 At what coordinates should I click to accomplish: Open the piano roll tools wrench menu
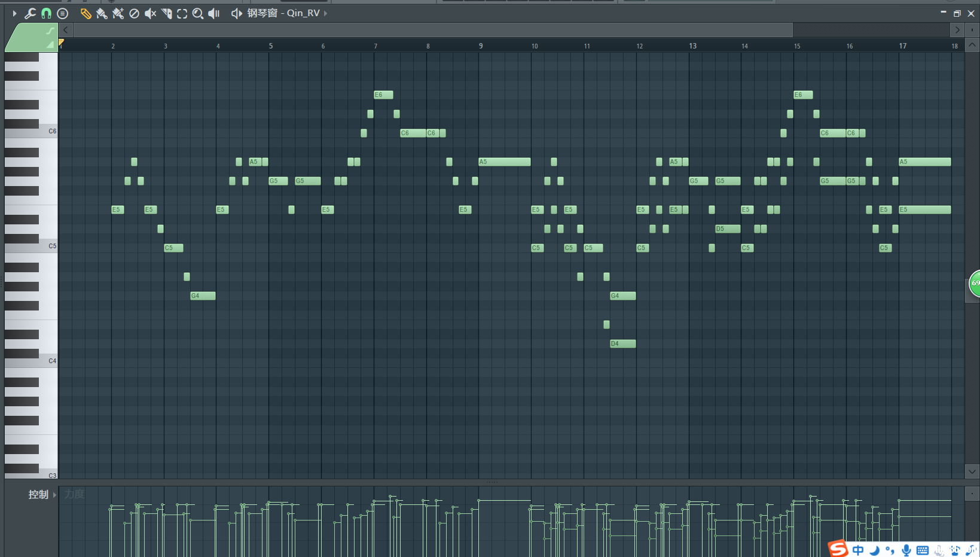point(30,13)
